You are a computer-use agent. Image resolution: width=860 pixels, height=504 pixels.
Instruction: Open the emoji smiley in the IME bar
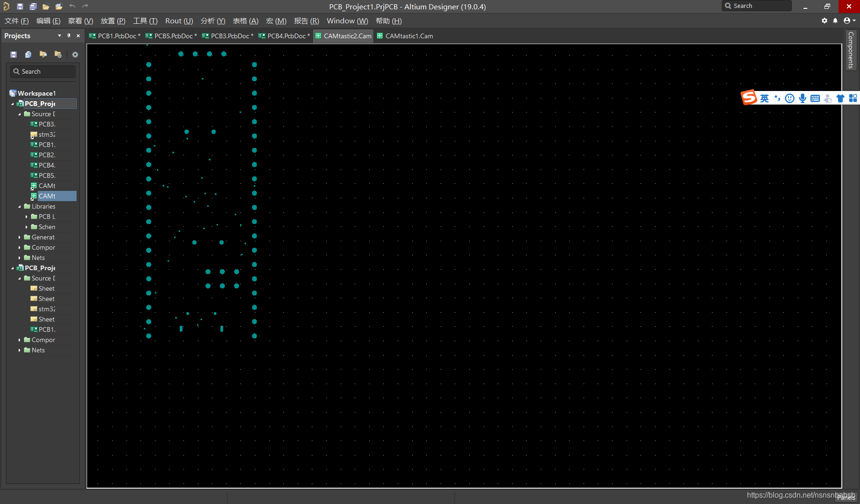pos(790,98)
